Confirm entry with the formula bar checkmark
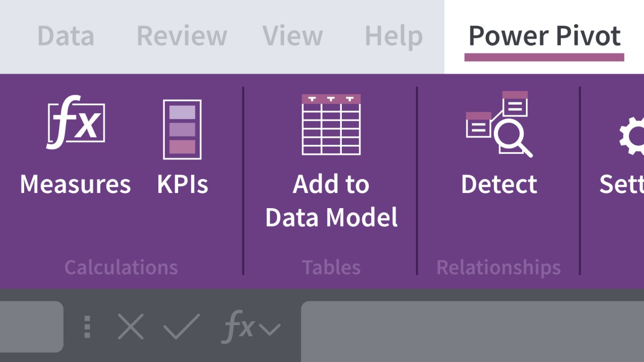The width and height of the screenshot is (644, 362). click(182, 327)
